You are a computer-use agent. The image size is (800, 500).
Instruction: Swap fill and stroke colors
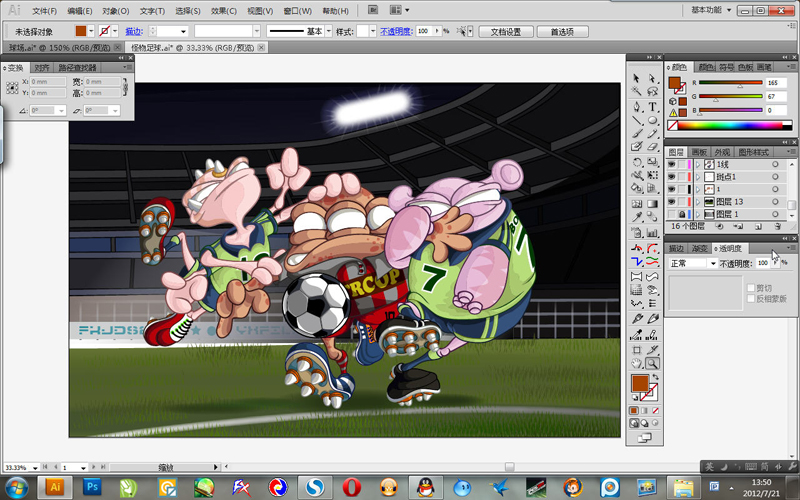pyautogui.click(x=655, y=378)
